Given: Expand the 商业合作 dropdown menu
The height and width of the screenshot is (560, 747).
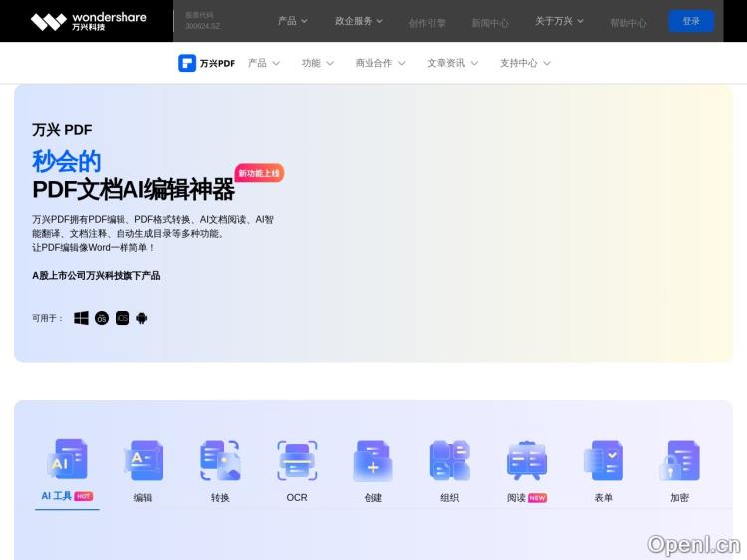Looking at the screenshot, I should tap(380, 63).
